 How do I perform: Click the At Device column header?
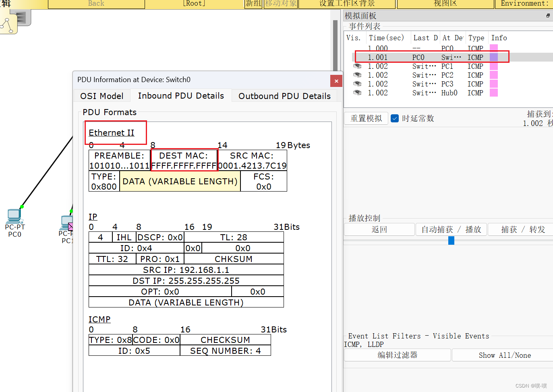click(x=453, y=37)
